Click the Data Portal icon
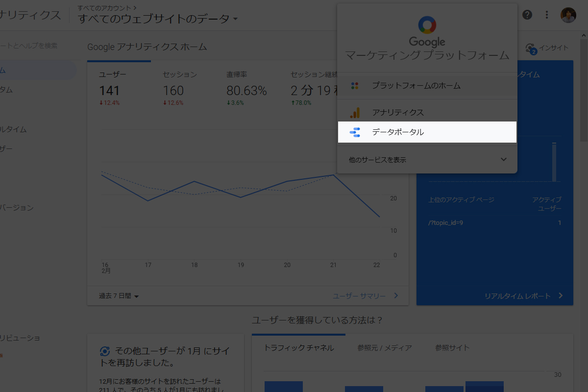588x392 pixels. 355,132
